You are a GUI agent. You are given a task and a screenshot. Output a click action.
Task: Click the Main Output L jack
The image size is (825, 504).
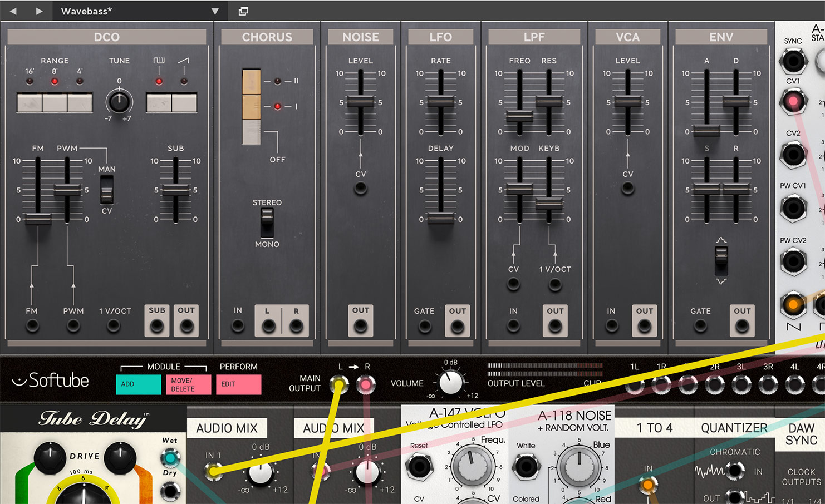(339, 384)
